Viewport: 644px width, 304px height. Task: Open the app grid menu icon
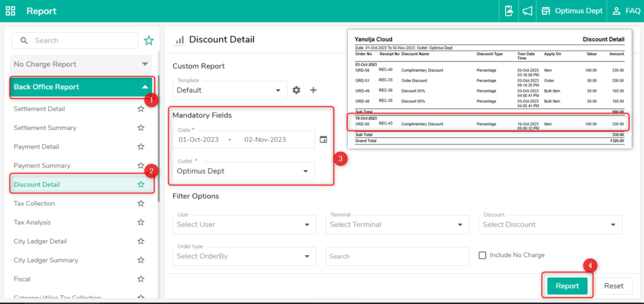10,11
